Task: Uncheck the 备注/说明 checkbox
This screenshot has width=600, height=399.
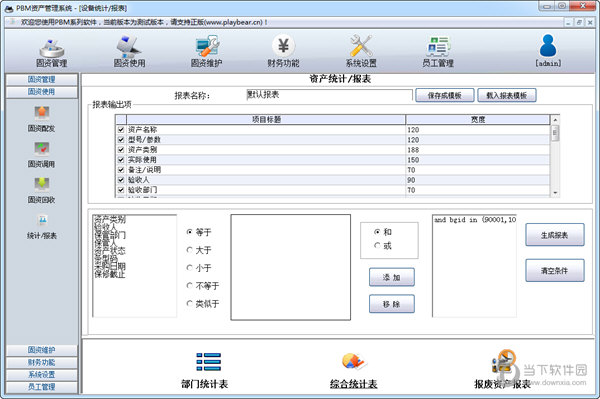Action: pos(121,169)
